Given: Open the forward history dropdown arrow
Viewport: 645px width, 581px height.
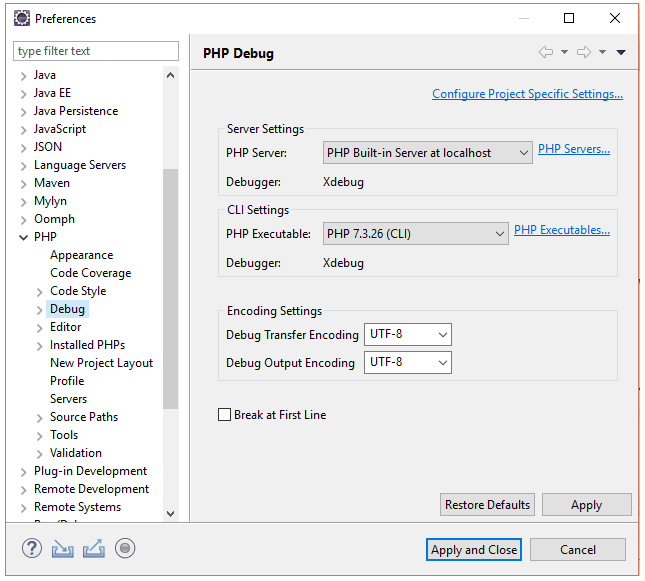Looking at the screenshot, I should pos(602,52).
